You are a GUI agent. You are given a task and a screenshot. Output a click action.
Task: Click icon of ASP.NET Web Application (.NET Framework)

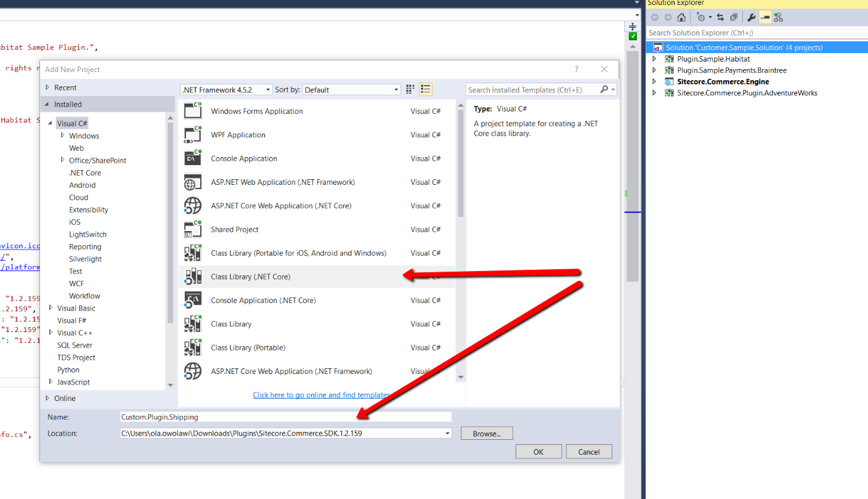tap(193, 182)
